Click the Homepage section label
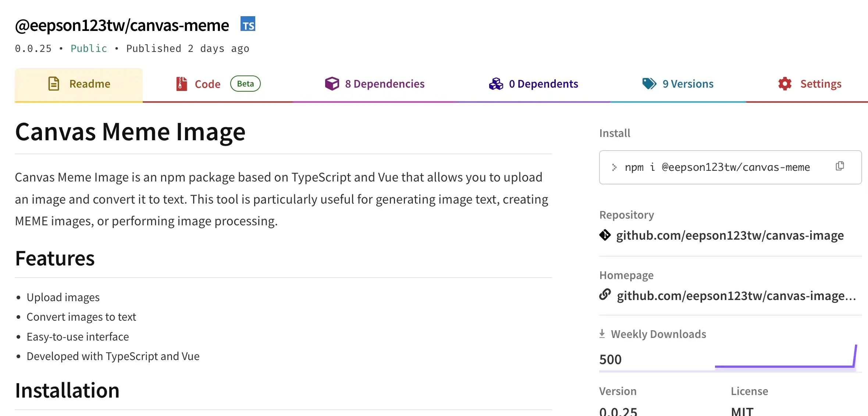 (x=626, y=275)
